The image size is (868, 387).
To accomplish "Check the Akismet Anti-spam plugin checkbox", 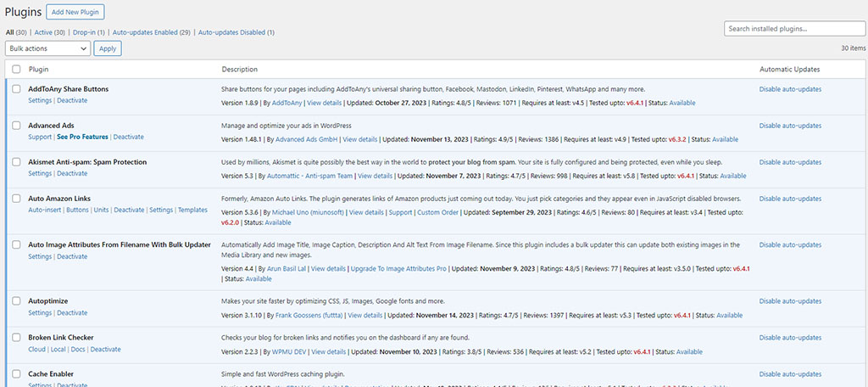I will 17,162.
